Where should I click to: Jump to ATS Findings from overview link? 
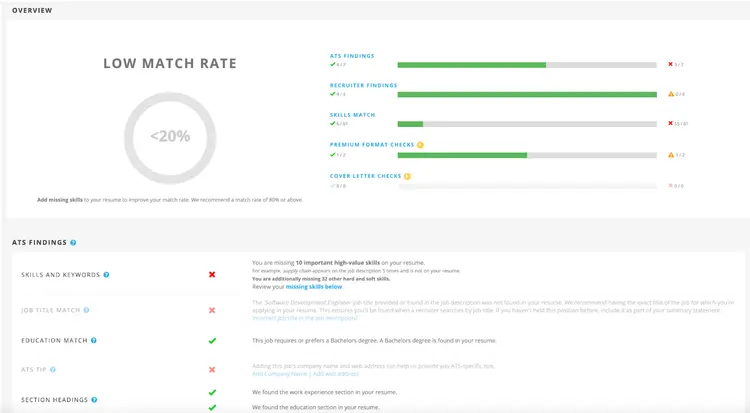pos(352,56)
